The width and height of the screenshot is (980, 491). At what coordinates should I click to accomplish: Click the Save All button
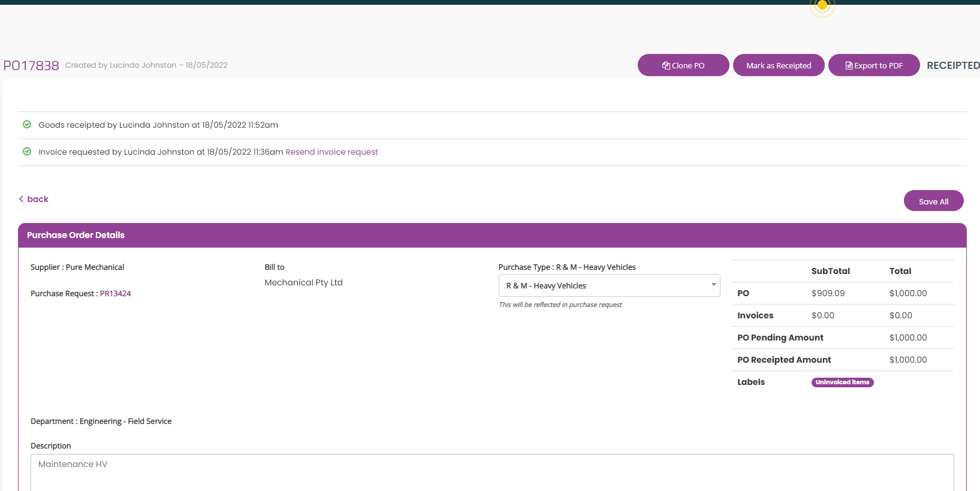tap(933, 201)
